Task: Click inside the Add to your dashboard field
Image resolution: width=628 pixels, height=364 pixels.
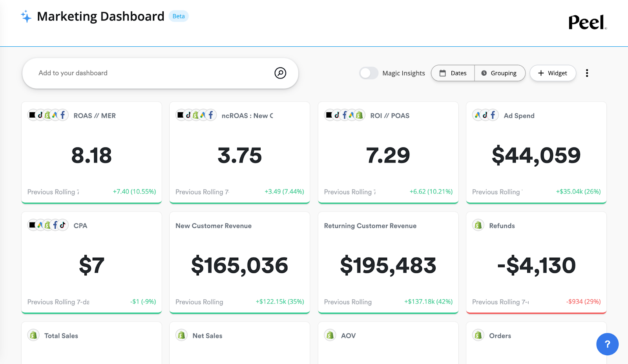Action: [x=118, y=73]
